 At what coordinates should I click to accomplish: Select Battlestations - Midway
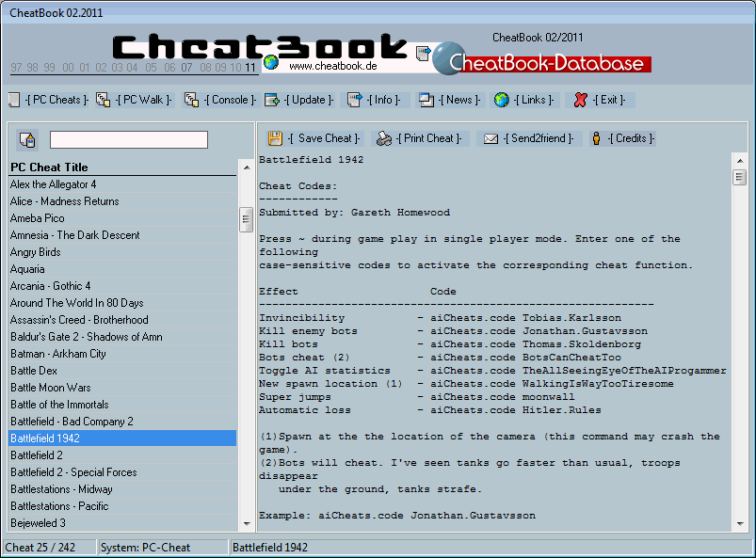pyautogui.click(x=123, y=489)
